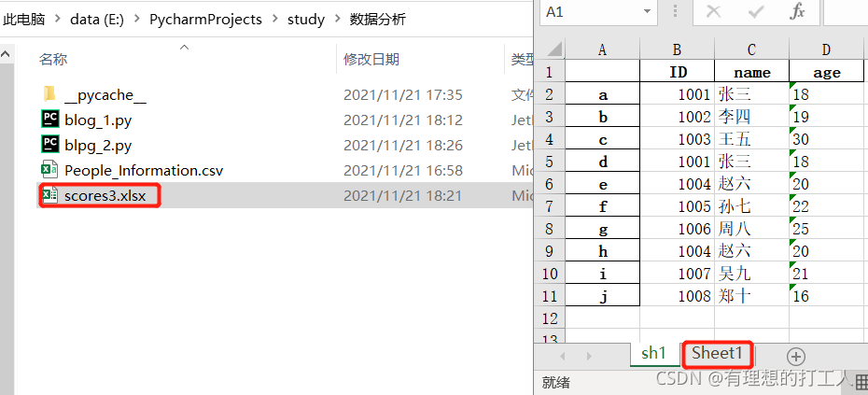Sort files by 修改日期 column header
The height and width of the screenshot is (395, 868).
click(371, 59)
